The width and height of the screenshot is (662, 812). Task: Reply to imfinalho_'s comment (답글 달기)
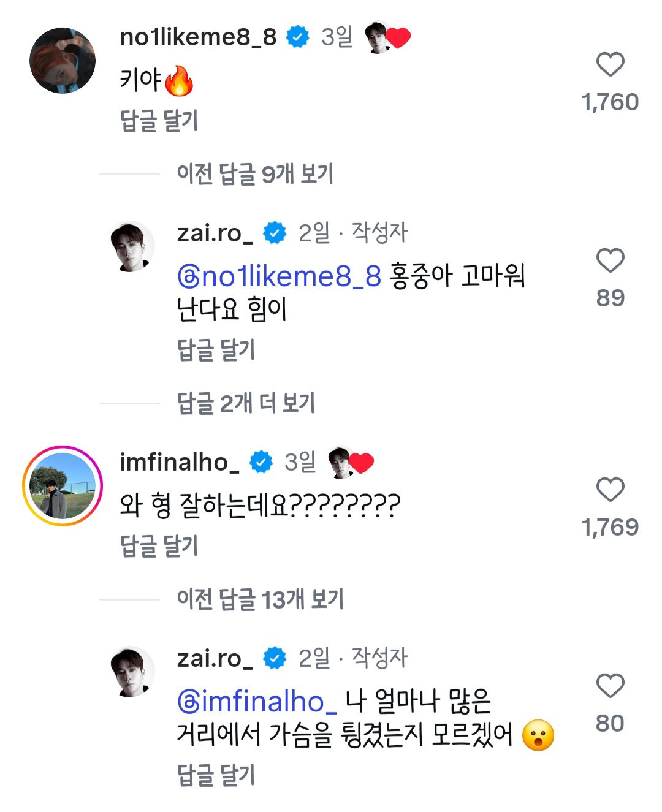[x=159, y=546]
